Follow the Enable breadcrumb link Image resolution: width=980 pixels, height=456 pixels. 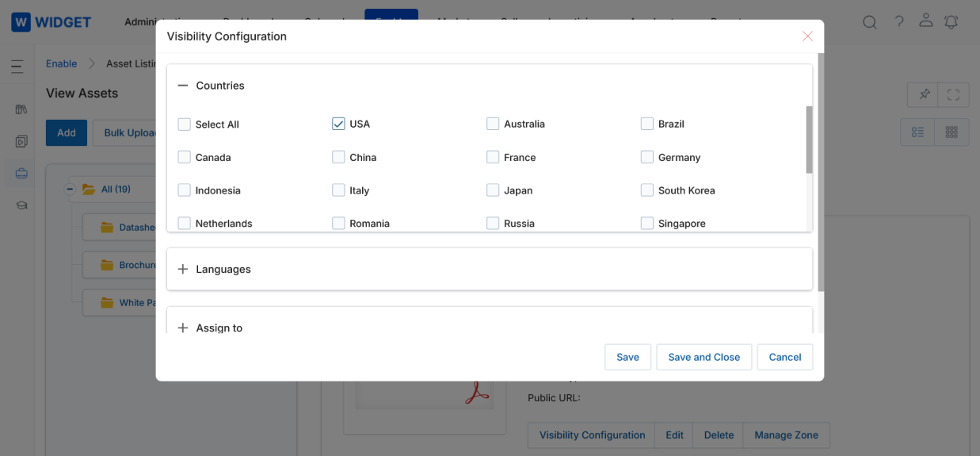pyautogui.click(x=61, y=63)
